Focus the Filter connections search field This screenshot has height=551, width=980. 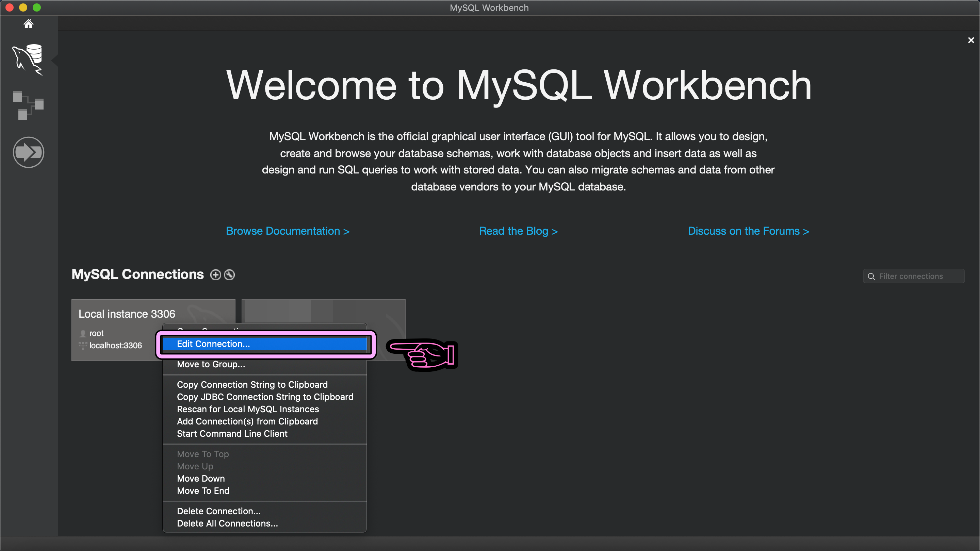click(x=917, y=277)
